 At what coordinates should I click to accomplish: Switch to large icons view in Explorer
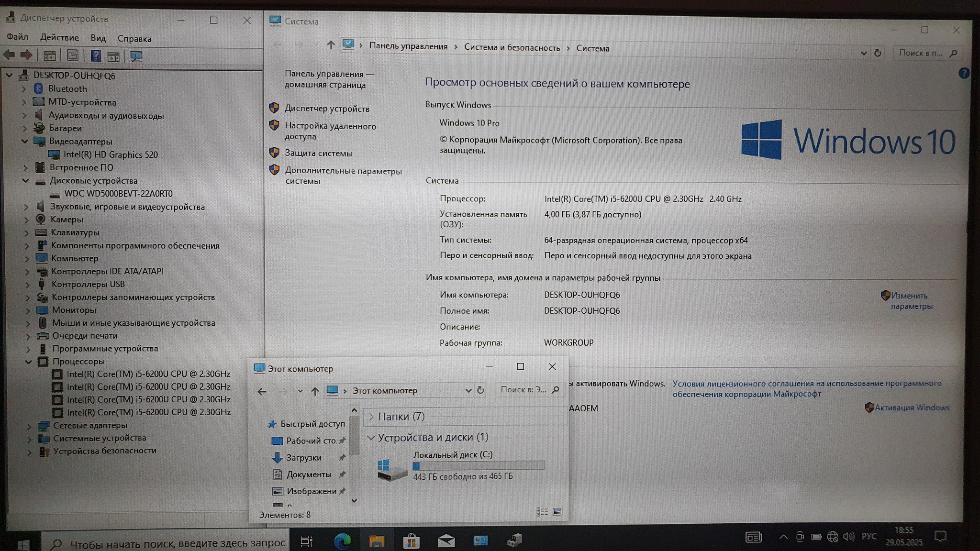(557, 512)
